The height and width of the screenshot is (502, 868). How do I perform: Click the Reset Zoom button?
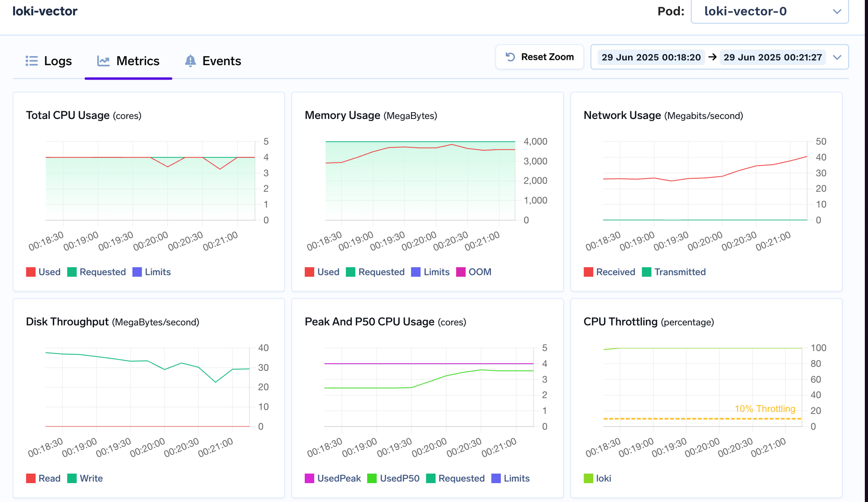539,57
